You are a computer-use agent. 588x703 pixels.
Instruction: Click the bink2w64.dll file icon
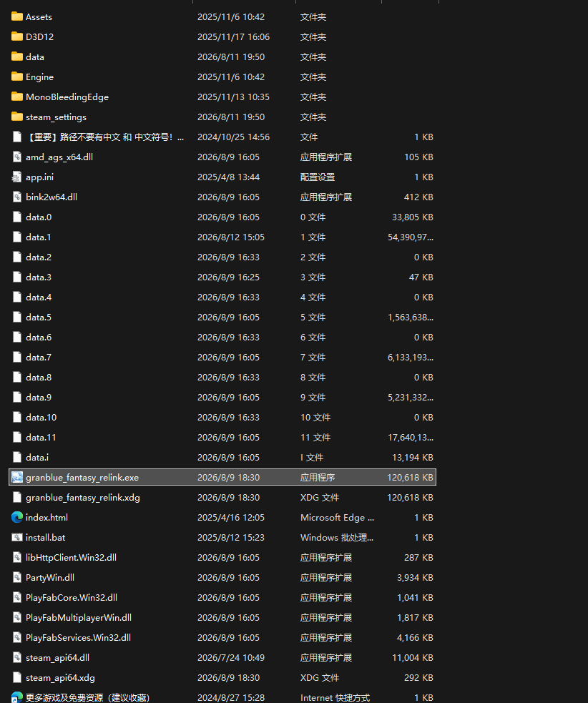click(17, 197)
